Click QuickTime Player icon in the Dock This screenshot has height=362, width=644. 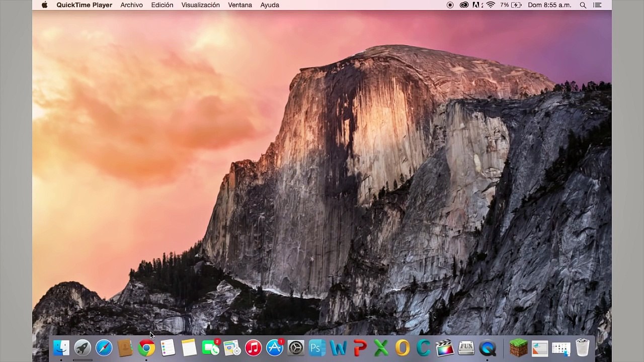coord(488,348)
